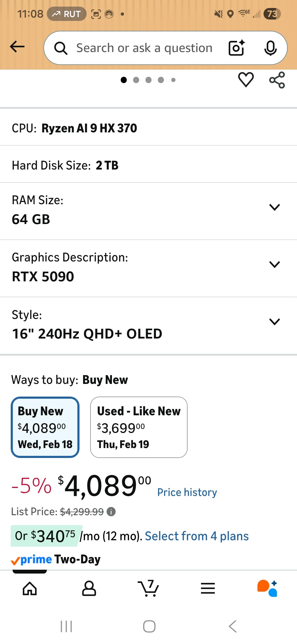Viewport: 297px width, 644px height.
Task: Open camera lens visual search
Action: 237,48
